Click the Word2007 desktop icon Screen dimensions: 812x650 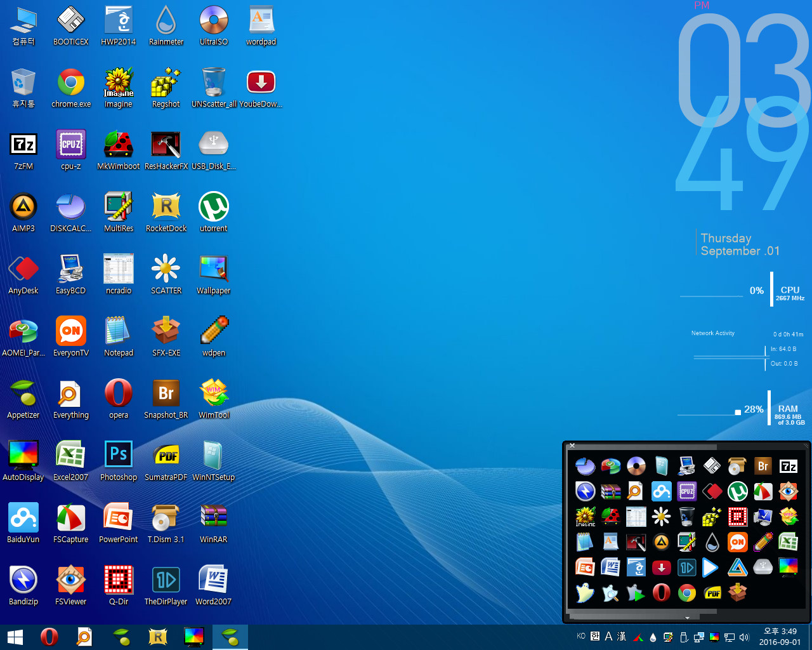[214, 587]
